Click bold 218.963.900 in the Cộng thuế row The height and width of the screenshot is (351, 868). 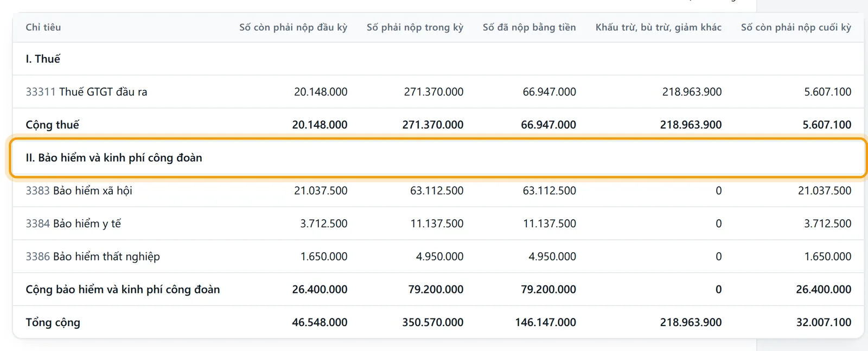[x=691, y=125]
